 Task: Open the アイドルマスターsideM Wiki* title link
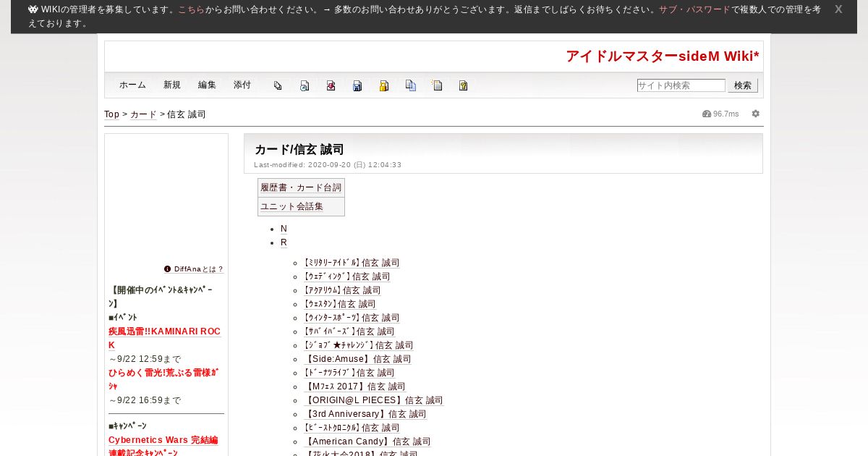[x=663, y=56]
